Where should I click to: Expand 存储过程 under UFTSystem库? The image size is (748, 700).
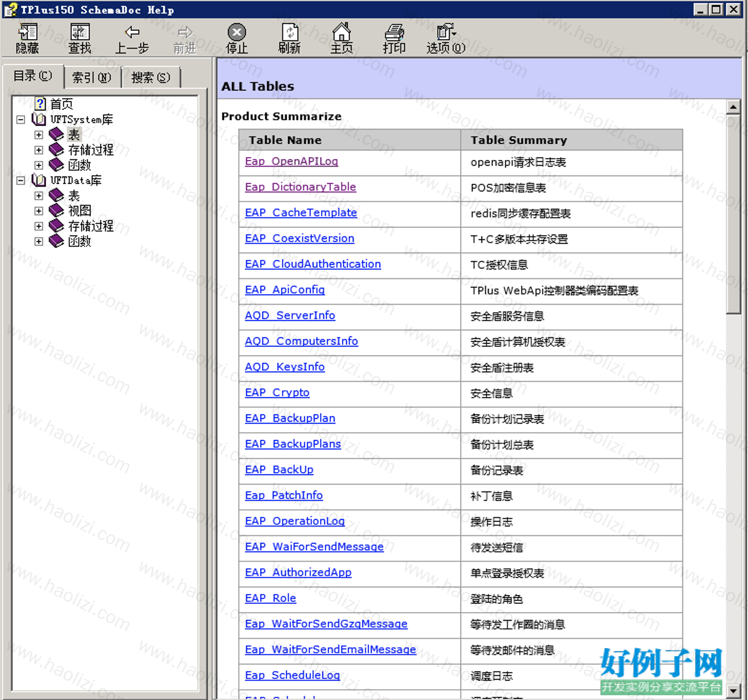click(39, 150)
